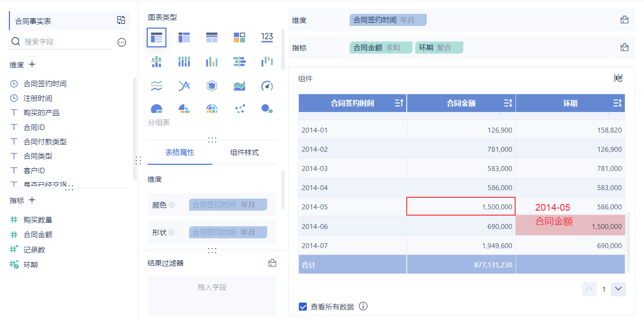Sort the 合同签约时间 column header
644x320 pixels.
coord(399,103)
